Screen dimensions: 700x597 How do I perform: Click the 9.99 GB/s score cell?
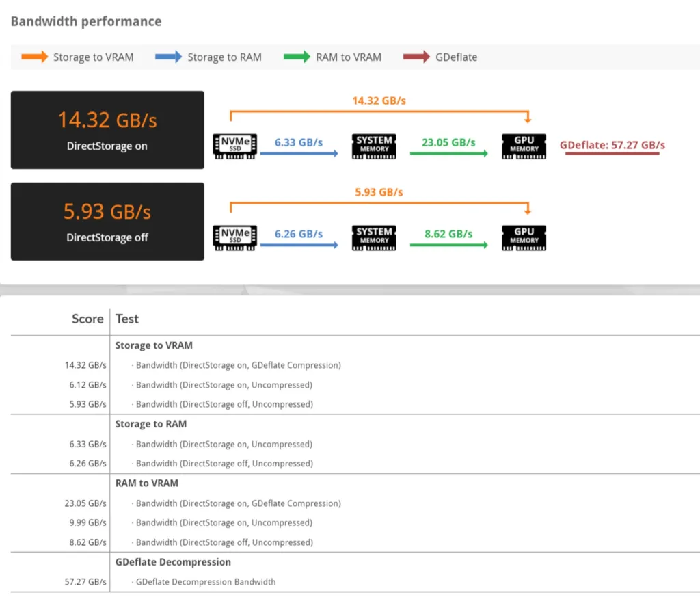87,522
